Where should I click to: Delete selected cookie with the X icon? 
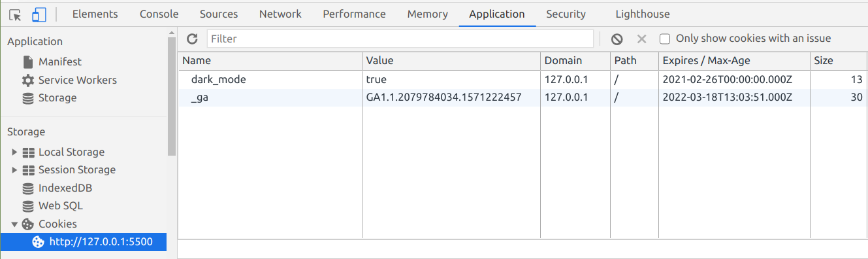(641, 39)
